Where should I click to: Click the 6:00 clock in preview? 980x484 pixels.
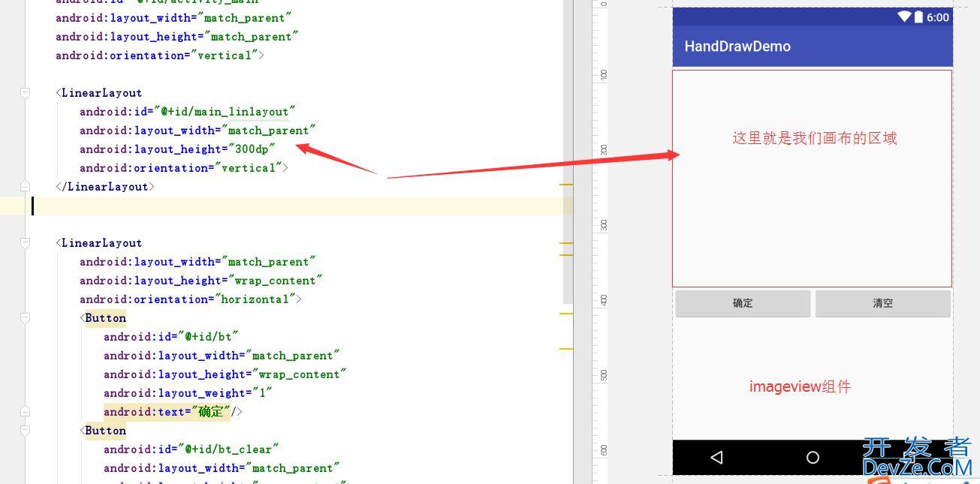tap(938, 17)
